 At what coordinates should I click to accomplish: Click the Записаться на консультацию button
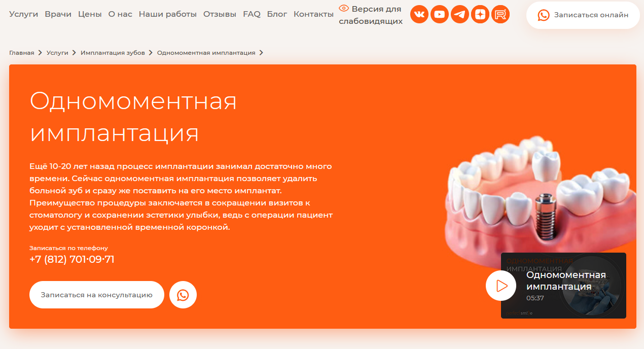(97, 295)
